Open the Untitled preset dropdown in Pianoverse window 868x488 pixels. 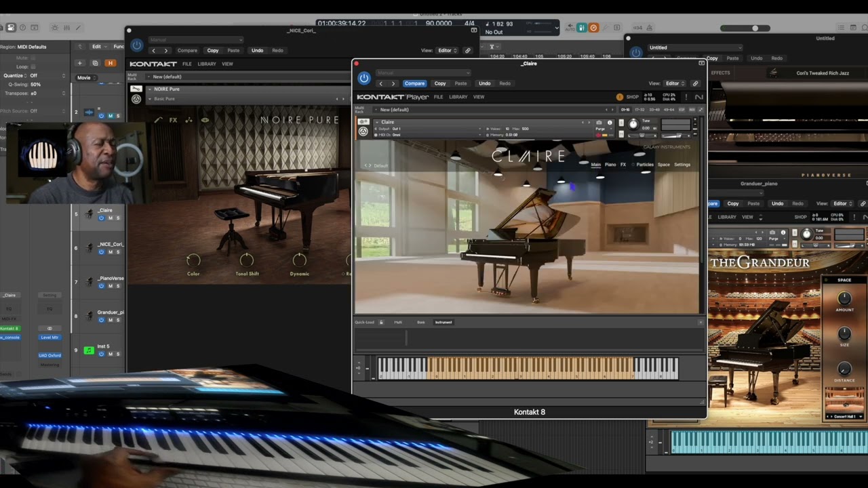[x=694, y=47]
